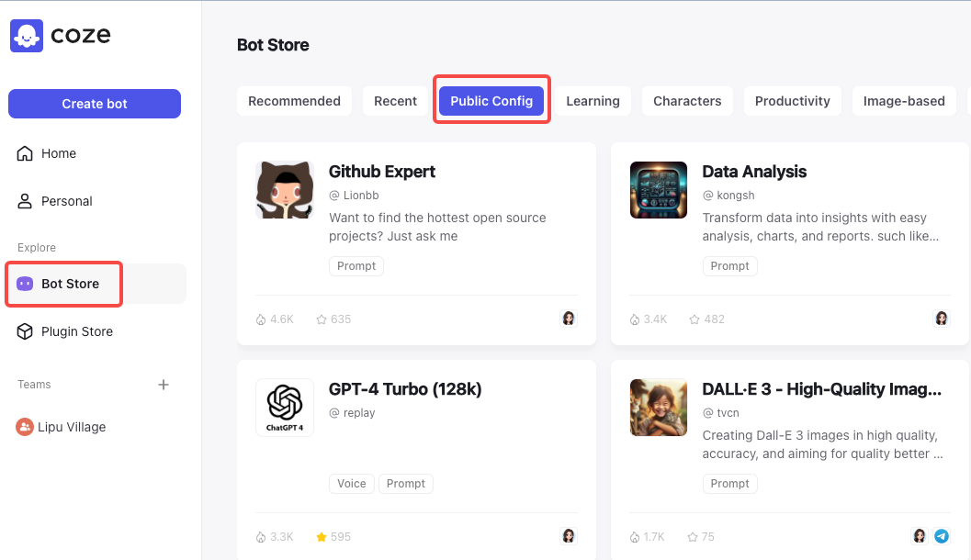The height and width of the screenshot is (560, 971).
Task: Click Prompt tag on Github Expert card
Action: [x=356, y=266]
